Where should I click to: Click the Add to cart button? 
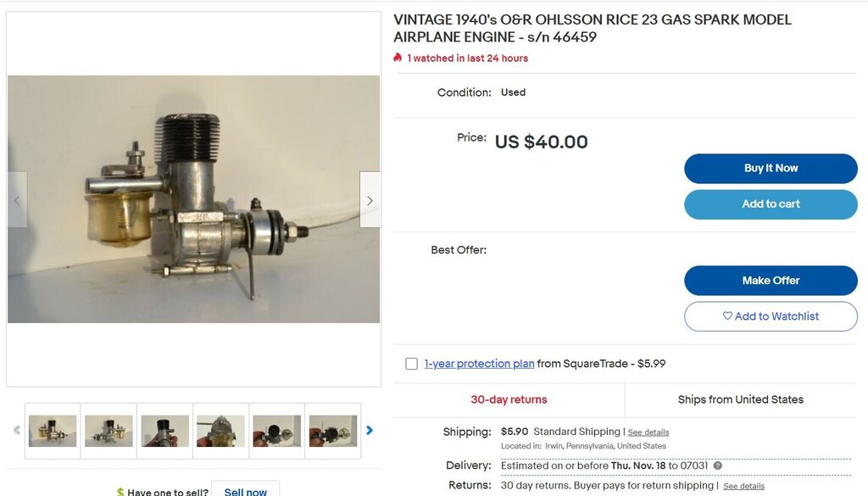coord(771,204)
